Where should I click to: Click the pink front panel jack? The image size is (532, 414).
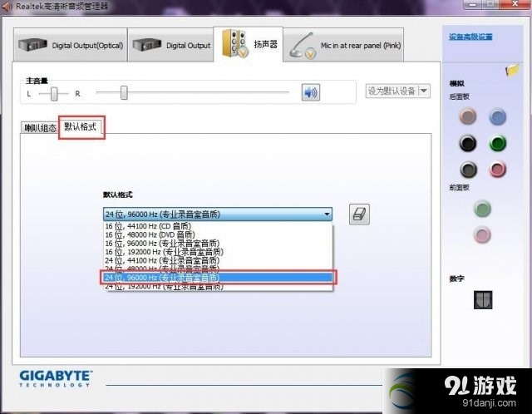pos(482,234)
